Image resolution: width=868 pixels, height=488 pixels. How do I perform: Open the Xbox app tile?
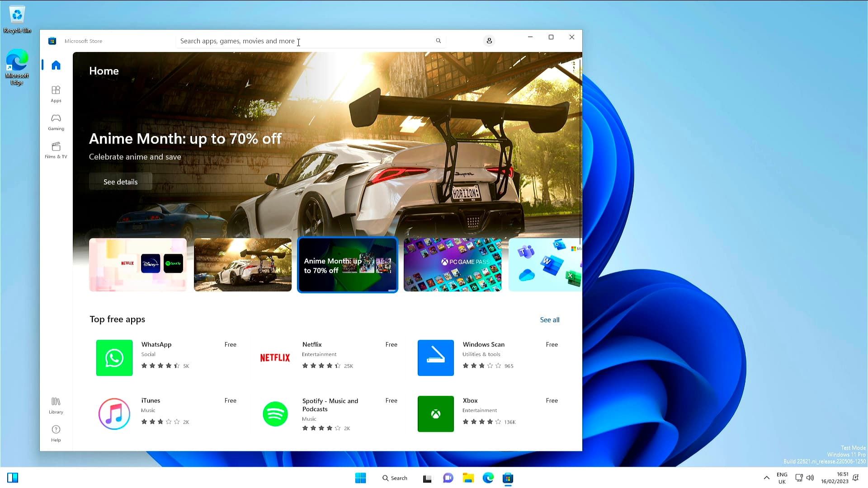pos(435,414)
